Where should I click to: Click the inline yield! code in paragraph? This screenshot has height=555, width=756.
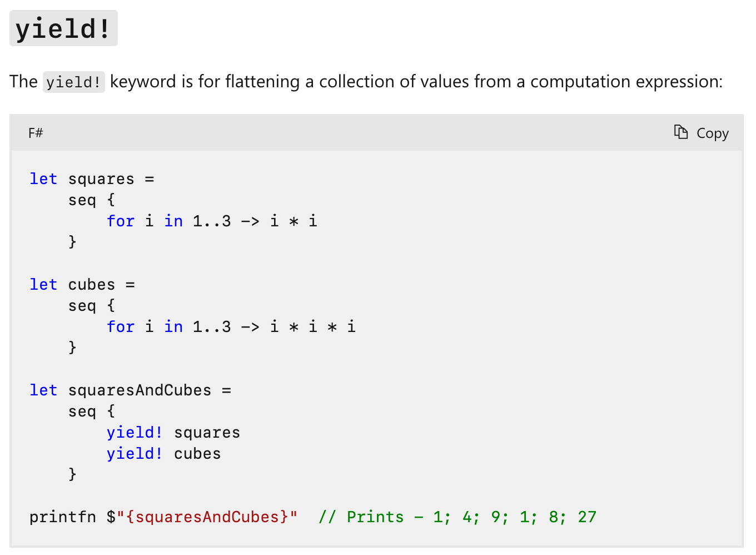click(x=73, y=82)
